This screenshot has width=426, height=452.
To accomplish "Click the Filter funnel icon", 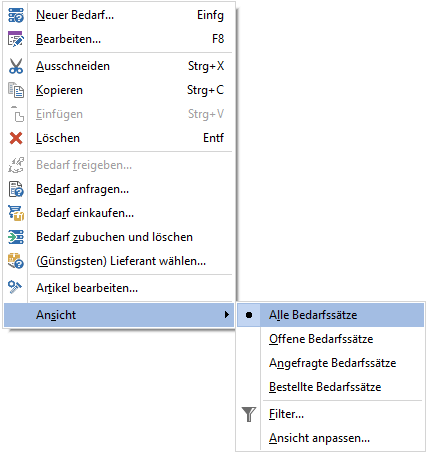I will 249,414.
